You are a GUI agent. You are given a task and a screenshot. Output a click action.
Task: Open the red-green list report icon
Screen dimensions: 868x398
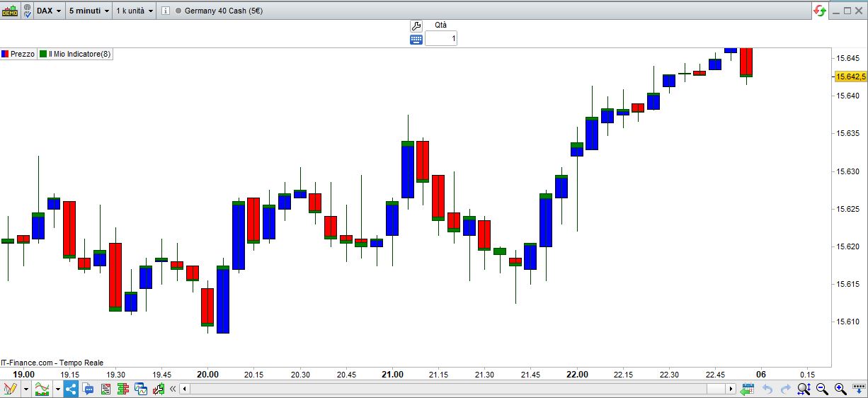click(x=106, y=389)
